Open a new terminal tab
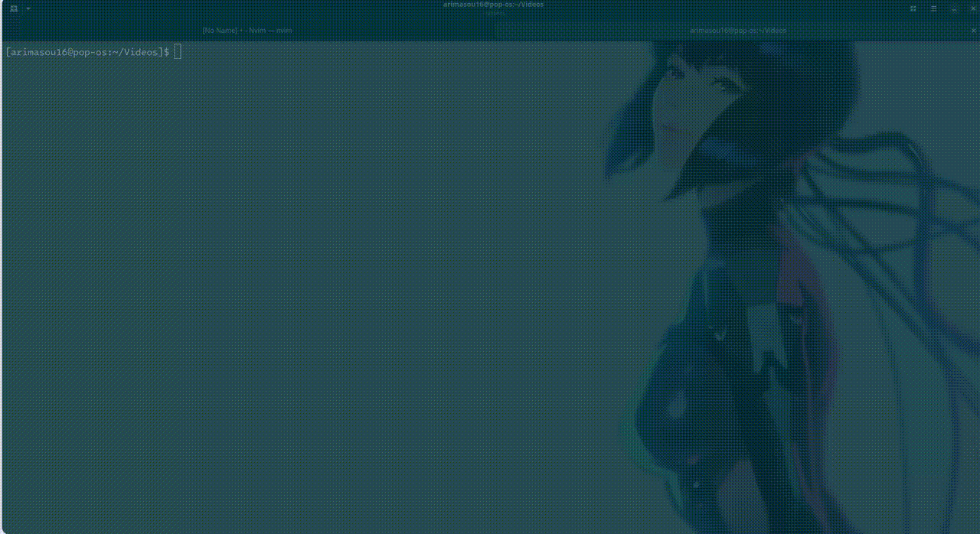 [13, 8]
